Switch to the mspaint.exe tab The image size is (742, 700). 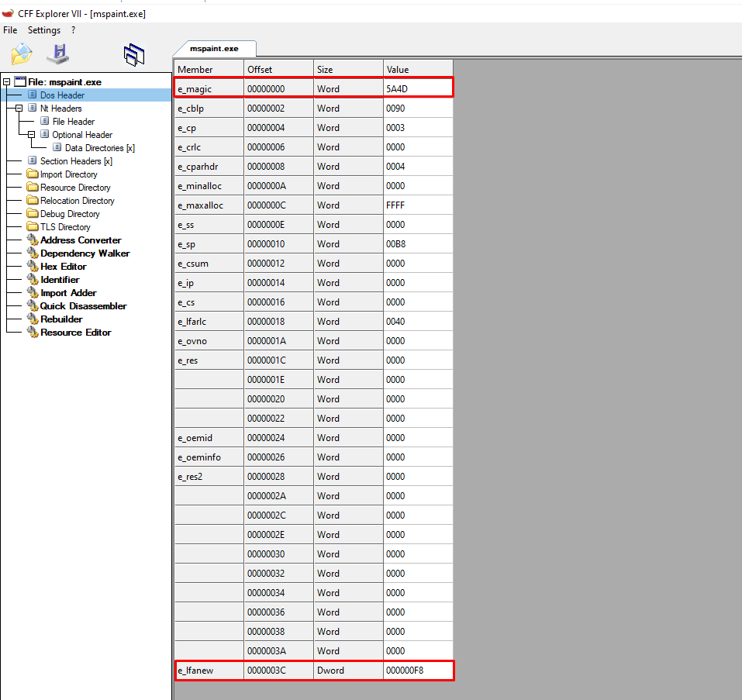(214, 49)
